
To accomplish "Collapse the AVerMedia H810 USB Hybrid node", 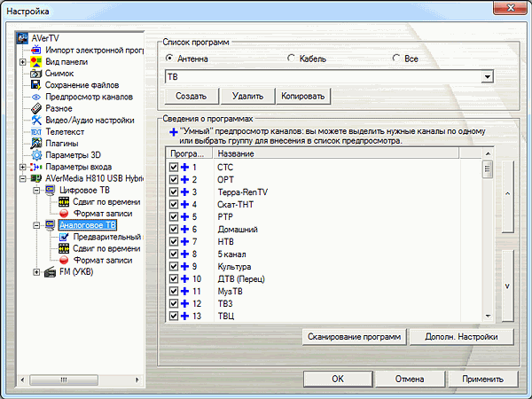I will 22,179.
